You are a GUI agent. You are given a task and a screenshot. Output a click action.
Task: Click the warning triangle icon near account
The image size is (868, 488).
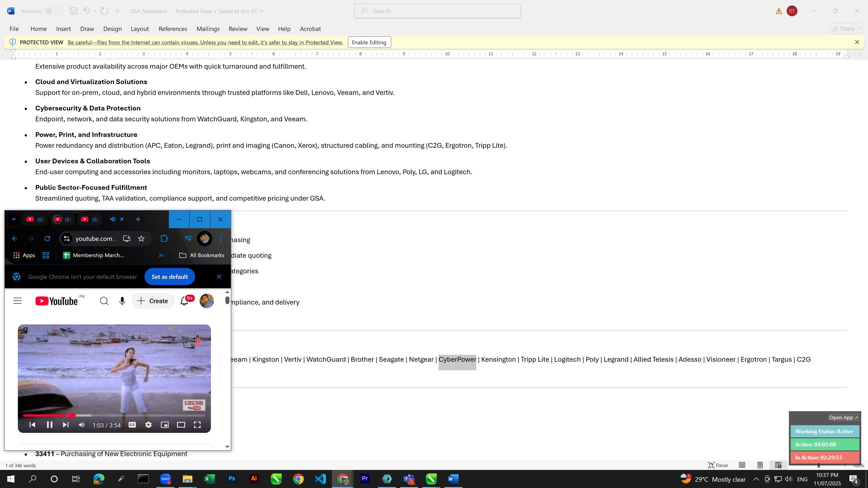point(779,11)
